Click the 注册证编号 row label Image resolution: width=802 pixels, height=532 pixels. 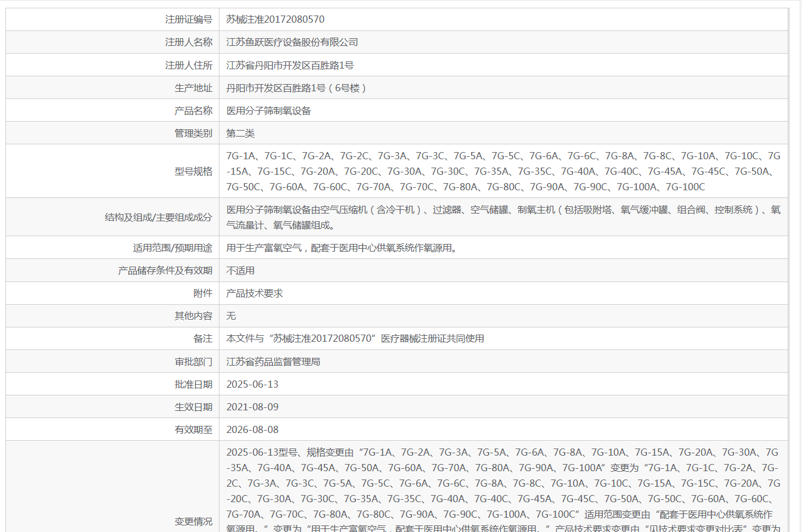click(188, 19)
